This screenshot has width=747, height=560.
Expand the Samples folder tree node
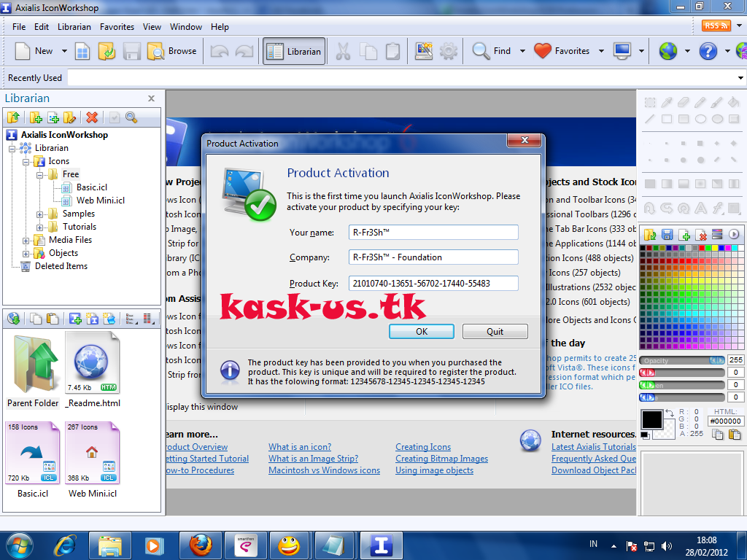39,214
